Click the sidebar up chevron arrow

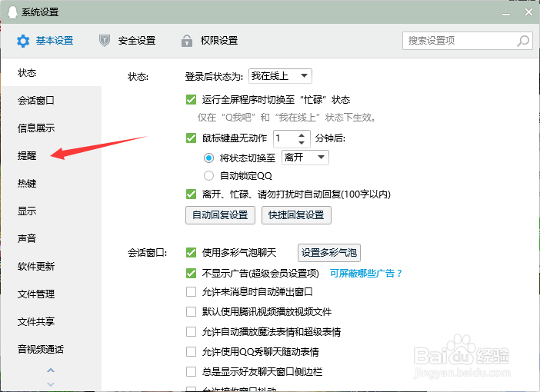pos(51,370)
